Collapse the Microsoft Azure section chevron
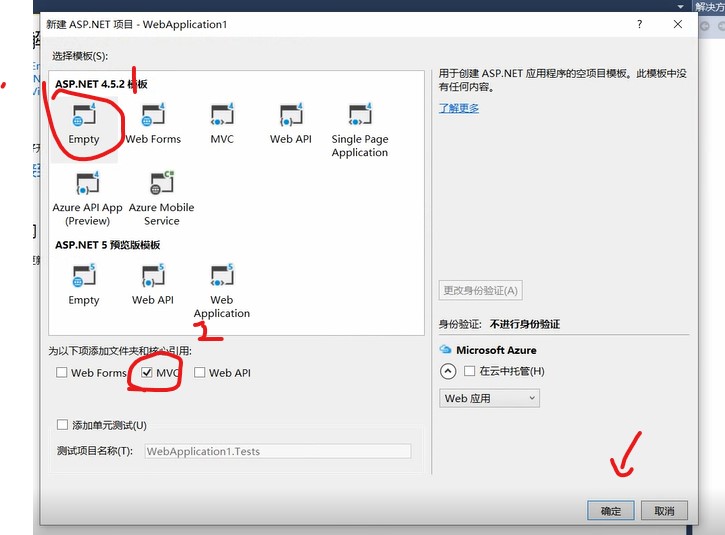 (x=448, y=371)
